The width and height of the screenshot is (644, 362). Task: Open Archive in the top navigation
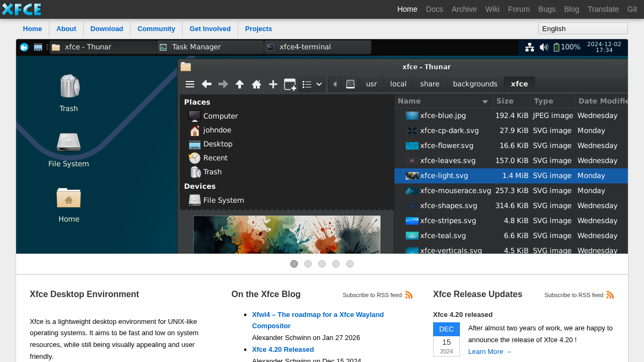coord(464,9)
